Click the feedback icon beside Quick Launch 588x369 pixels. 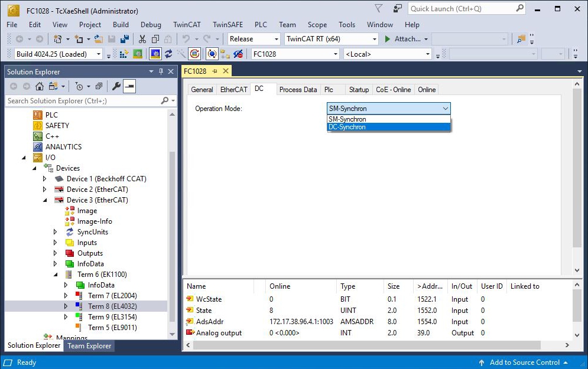397,9
